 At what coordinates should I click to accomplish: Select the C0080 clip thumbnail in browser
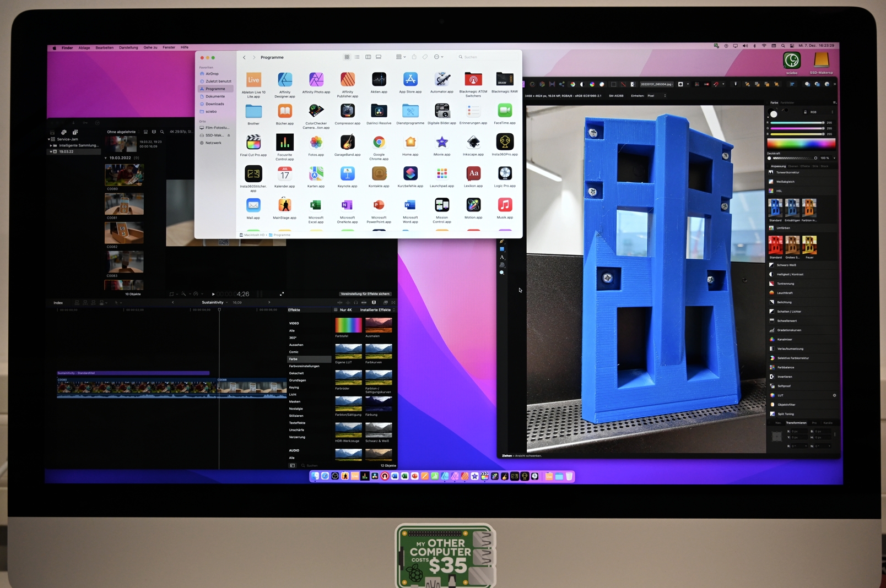(124, 175)
